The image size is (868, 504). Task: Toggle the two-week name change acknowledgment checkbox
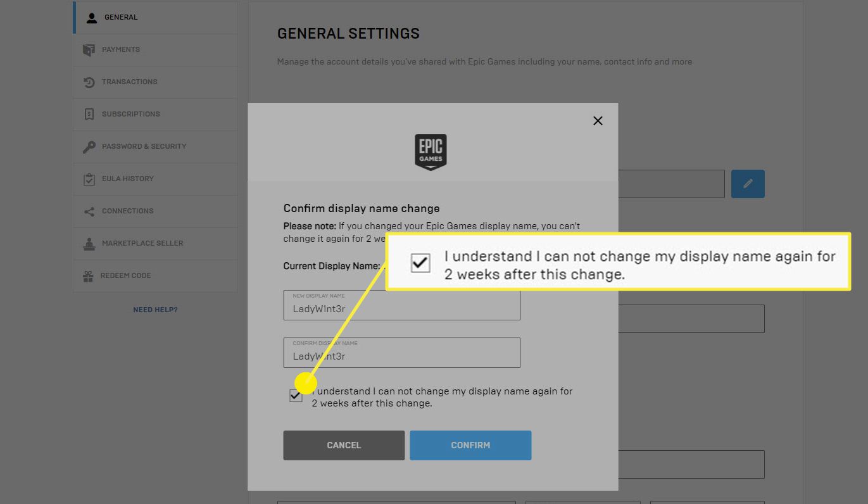[x=296, y=396]
